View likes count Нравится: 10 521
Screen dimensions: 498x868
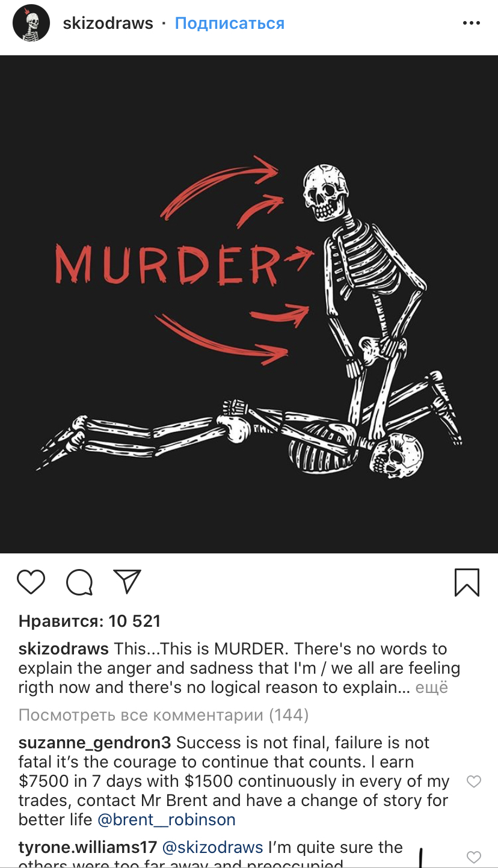(x=90, y=621)
